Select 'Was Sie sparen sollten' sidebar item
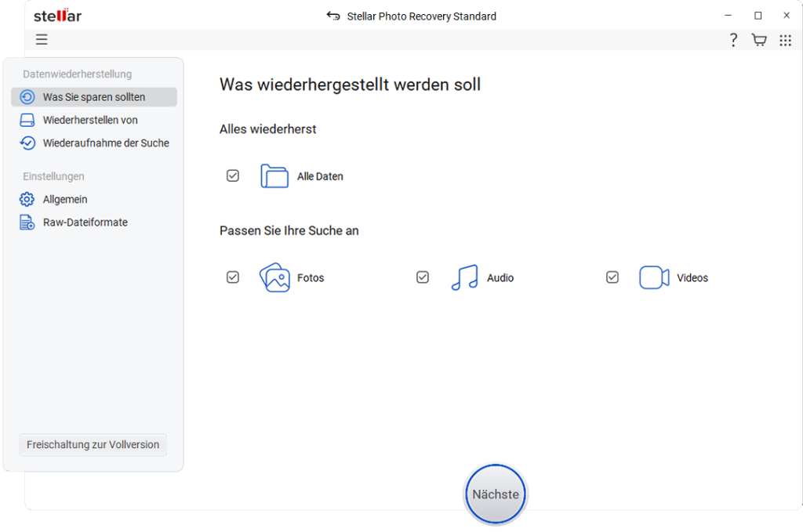 94,97
